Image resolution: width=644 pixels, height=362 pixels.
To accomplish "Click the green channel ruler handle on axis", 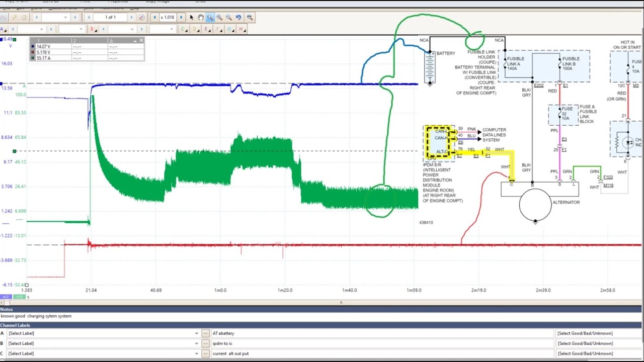I will (x=14, y=151).
